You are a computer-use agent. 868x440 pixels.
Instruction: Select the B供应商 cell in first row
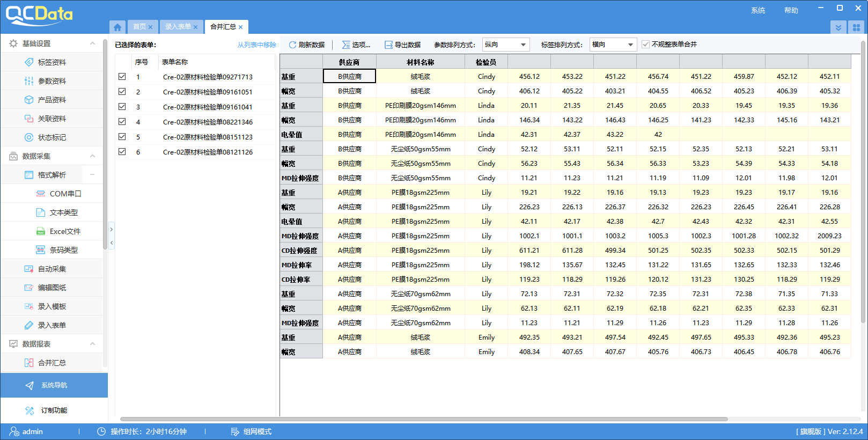tap(349, 77)
